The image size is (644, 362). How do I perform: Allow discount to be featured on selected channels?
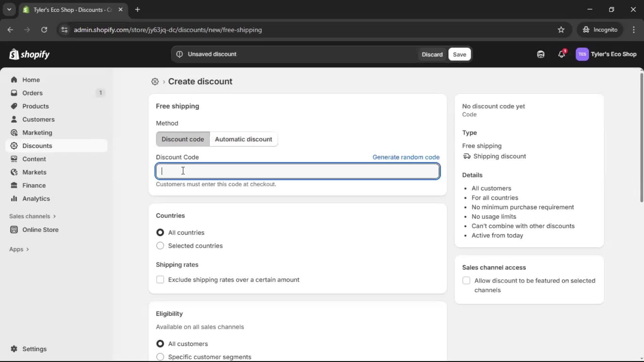click(x=466, y=281)
